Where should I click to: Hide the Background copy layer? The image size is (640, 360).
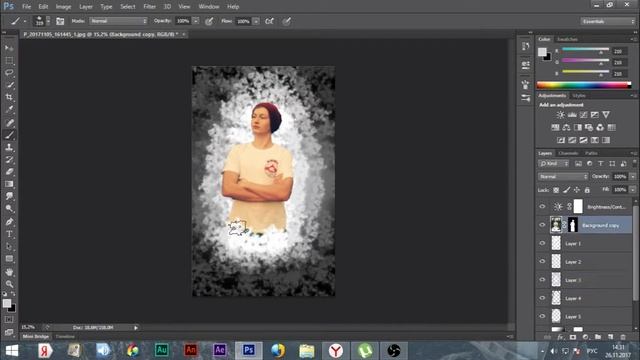[542, 225]
